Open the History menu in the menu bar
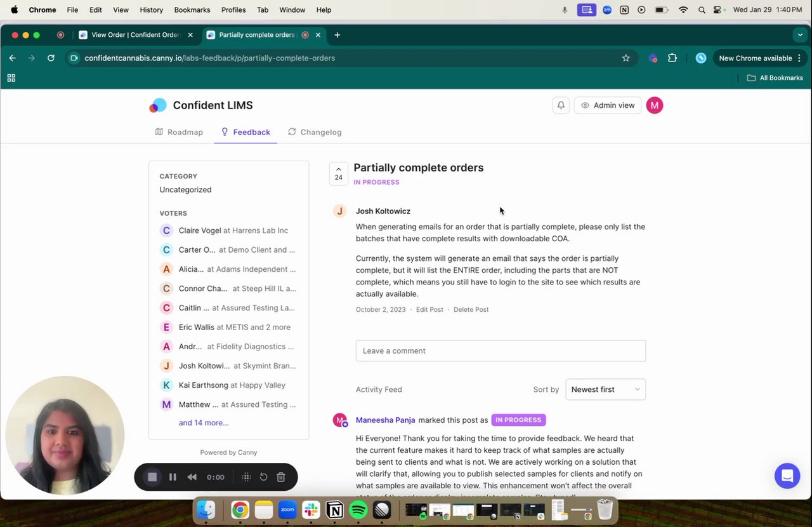812x527 pixels. (x=151, y=10)
